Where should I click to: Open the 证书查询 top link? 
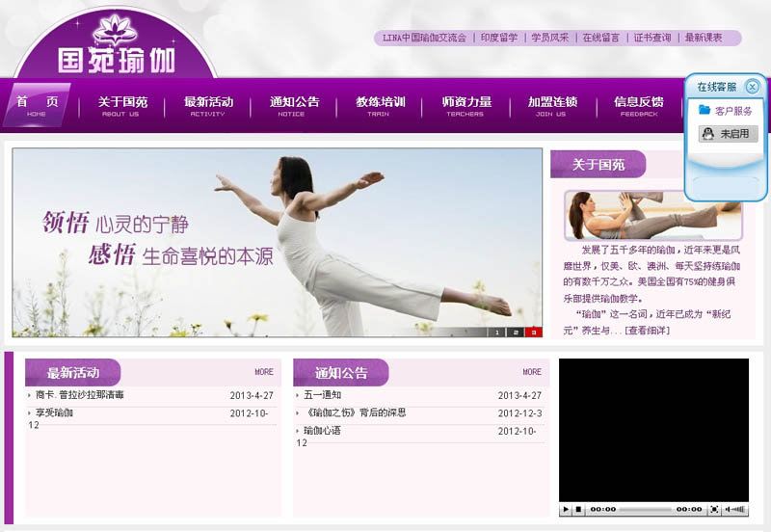tap(651, 39)
